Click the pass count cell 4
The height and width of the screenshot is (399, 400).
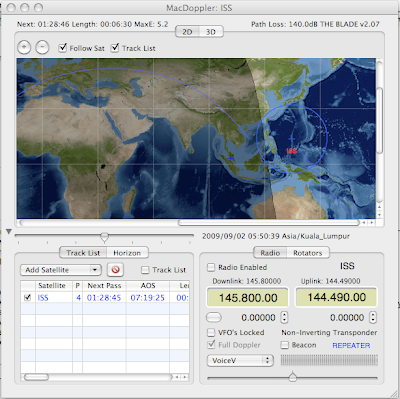78,297
